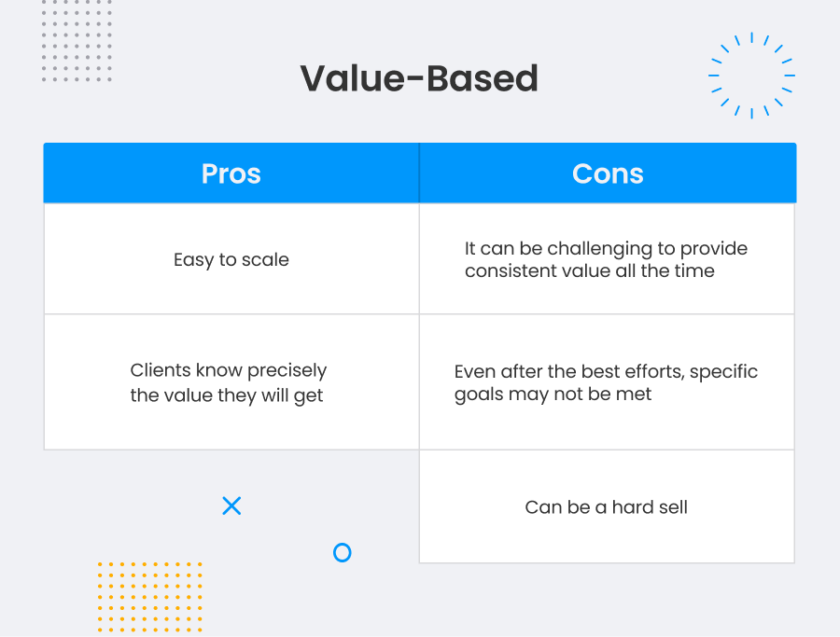Click the gray dot grid pattern
This screenshot has height=637, width=840.
click(x=77, y=41)
